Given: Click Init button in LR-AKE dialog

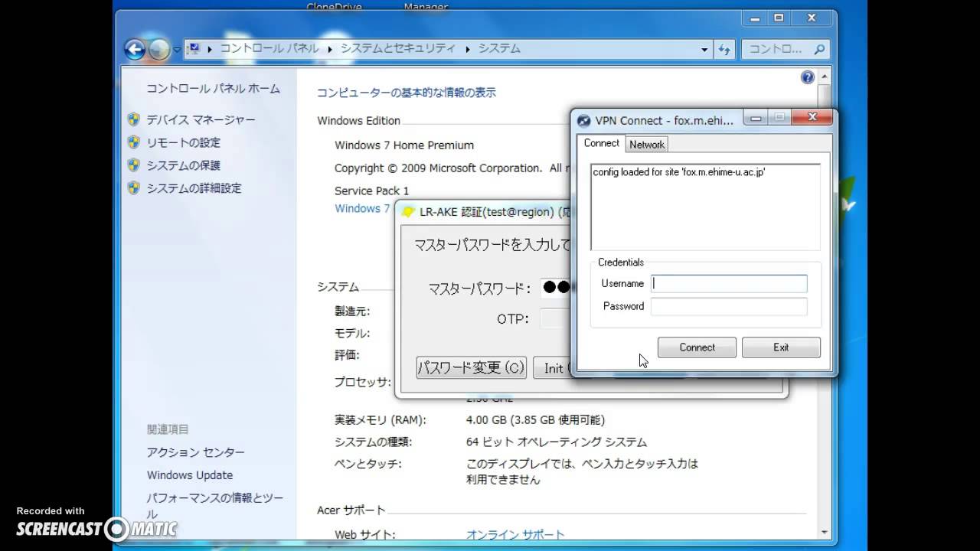Looking at the screenshot, I should pos(552,368).
